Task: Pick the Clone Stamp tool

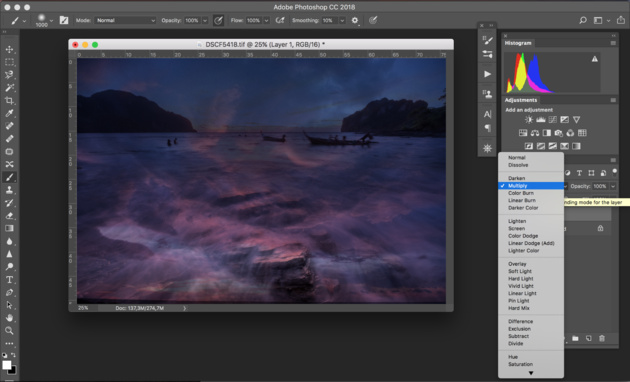Action: point(9,190)
